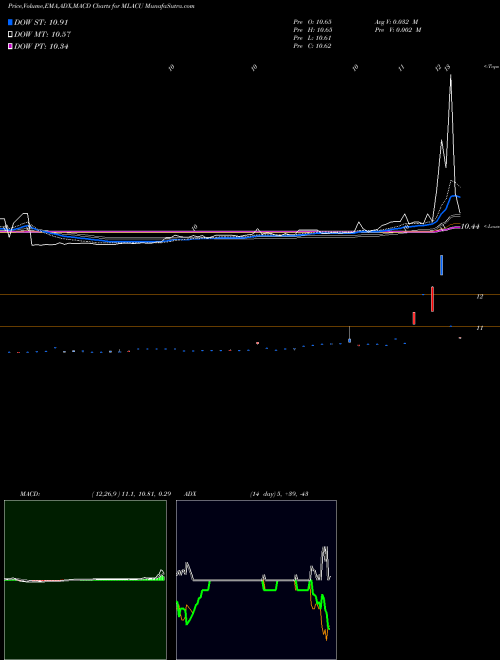500x660 pixels.
Task: Click the blue candle with the long upper wick
Action: click(x=350, y=335)
